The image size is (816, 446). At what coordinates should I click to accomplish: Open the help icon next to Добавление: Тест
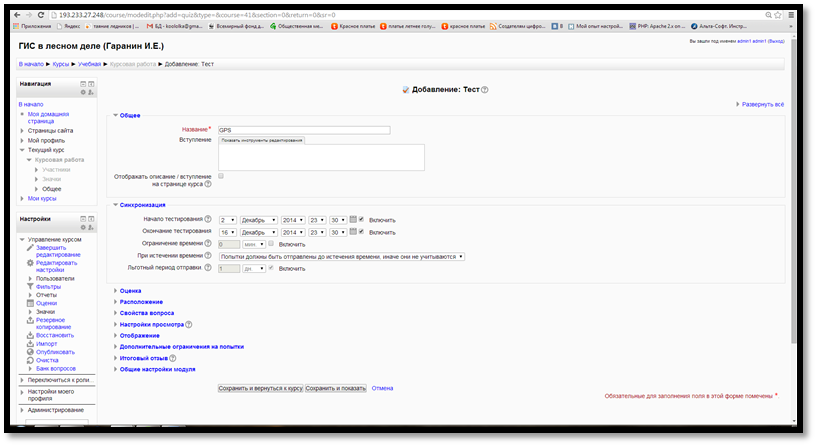tap(484, 90)
